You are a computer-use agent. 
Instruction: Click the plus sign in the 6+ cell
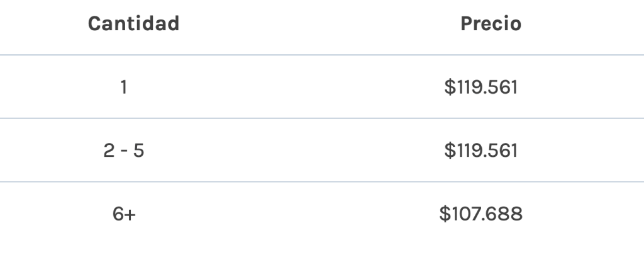[130, 215]
